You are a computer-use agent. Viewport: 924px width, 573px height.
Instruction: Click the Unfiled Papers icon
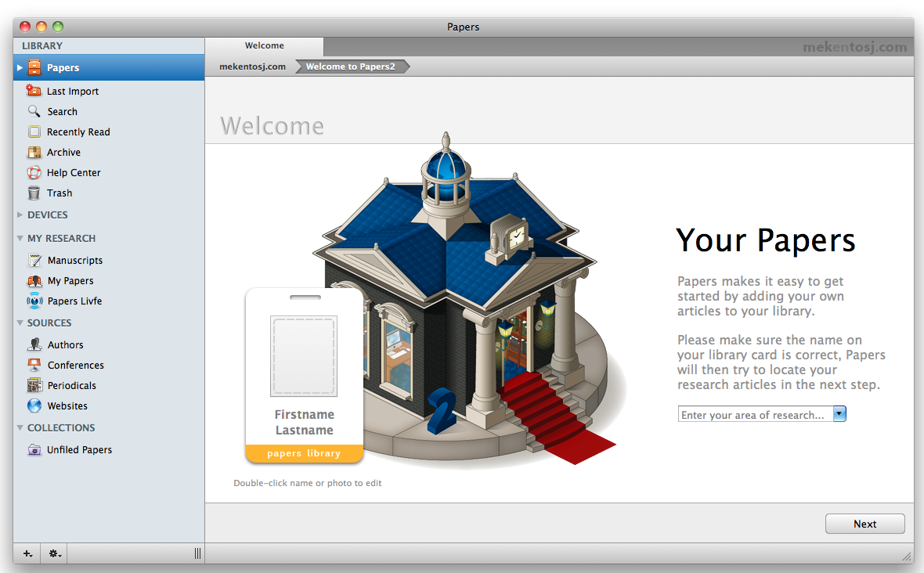[x=34, y=450]
